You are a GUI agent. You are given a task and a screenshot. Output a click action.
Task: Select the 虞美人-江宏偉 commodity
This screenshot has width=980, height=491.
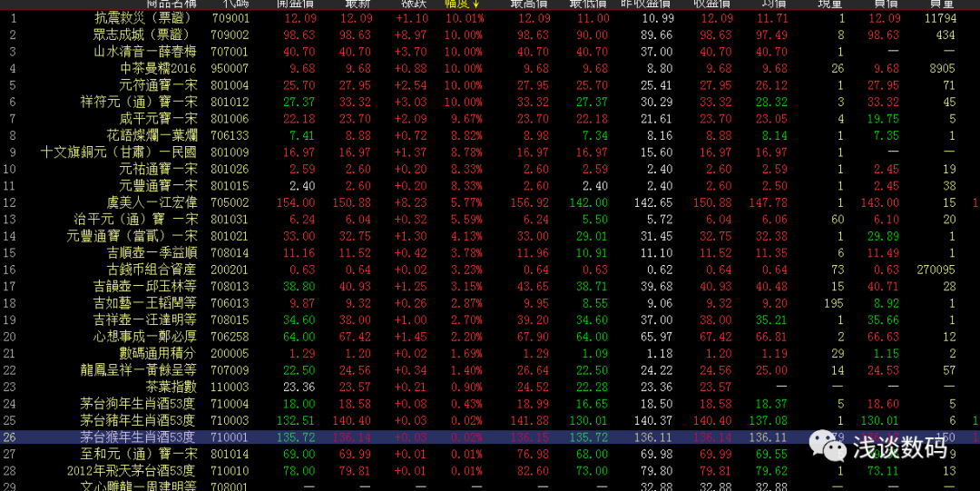(x=152, y=202)
